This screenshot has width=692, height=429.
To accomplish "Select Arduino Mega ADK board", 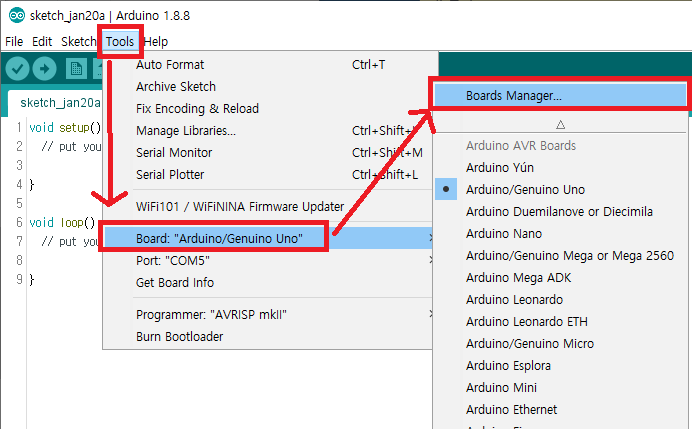I will [x=560, y=278].
